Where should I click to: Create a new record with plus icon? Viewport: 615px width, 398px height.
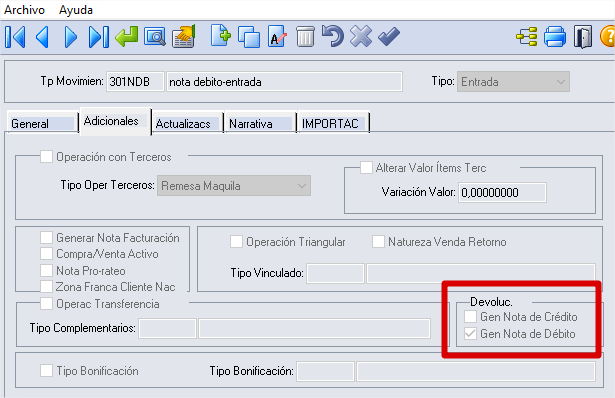(220, 36)
